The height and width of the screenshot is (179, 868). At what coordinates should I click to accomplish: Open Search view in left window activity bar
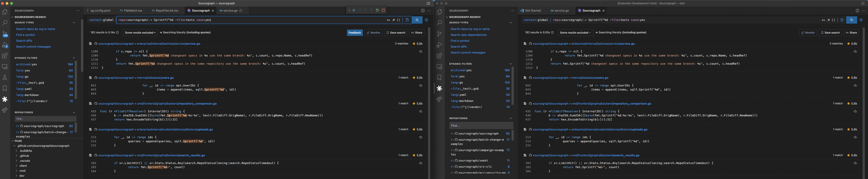pyautogui.click(x=5, y=23)
